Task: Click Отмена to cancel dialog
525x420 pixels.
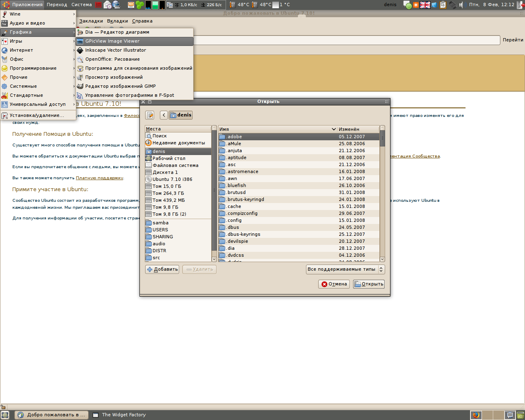Action: tap(334, 284)
